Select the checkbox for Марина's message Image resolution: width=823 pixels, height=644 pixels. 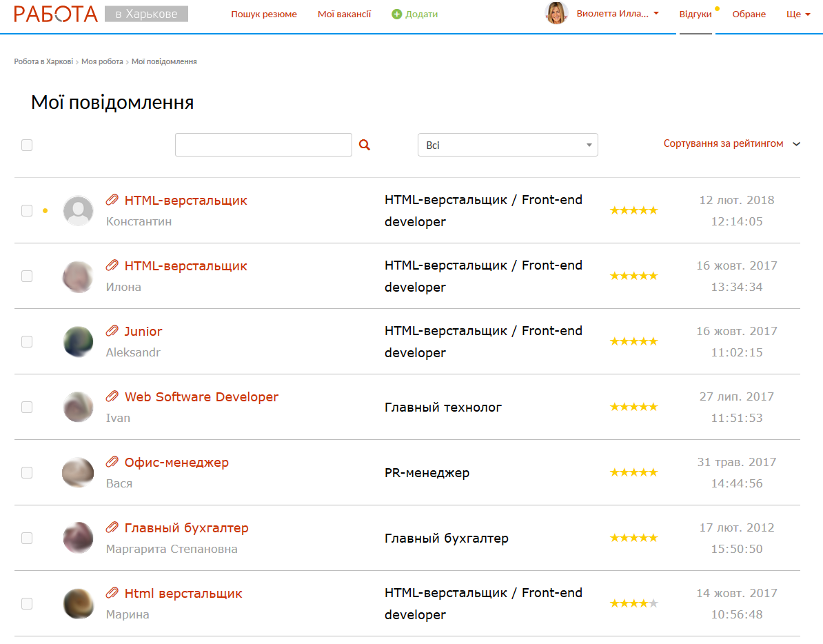[27, 603]
